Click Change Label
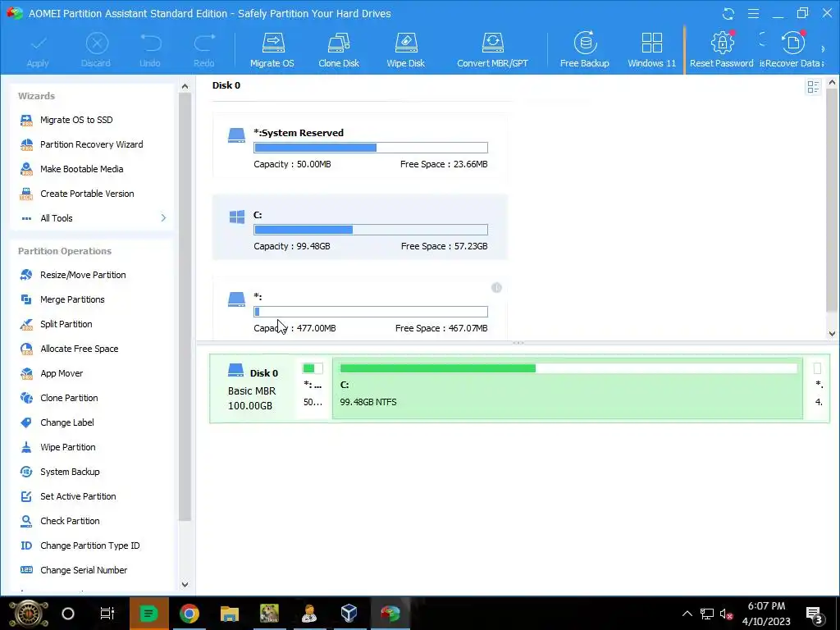 [67, 422]
